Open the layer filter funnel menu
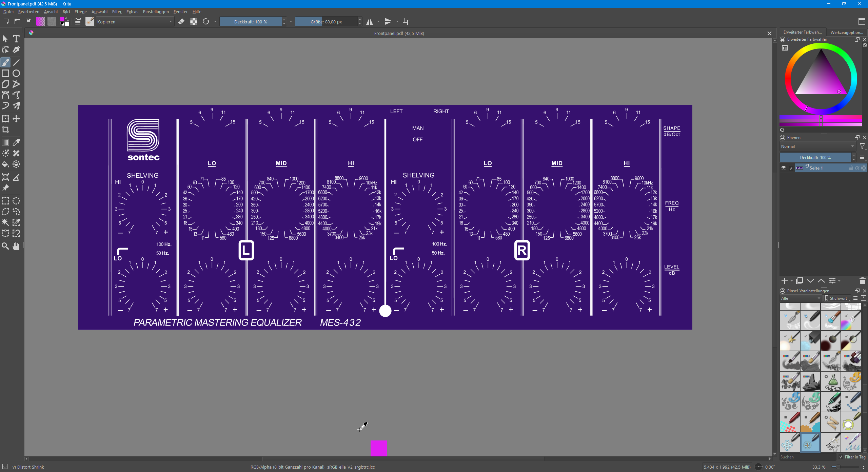The width and height of the screenshot is (868, 472). [862, 146]
